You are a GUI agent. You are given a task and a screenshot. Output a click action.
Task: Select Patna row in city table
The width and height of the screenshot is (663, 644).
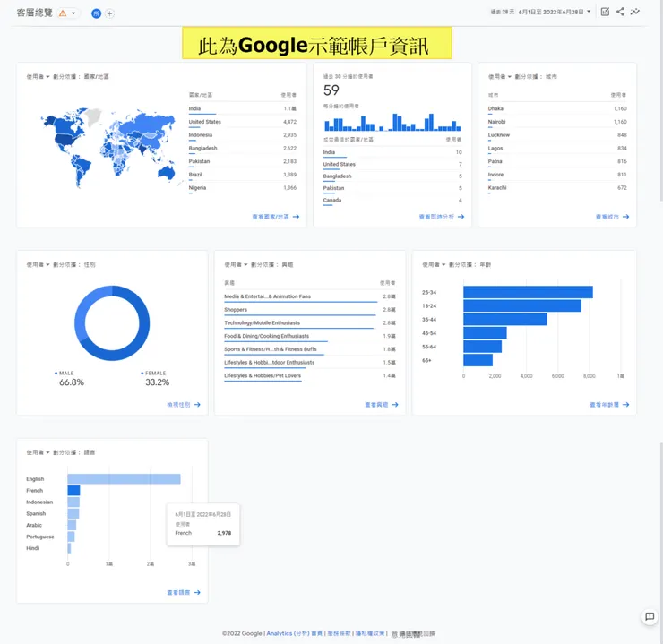(557, 161)
